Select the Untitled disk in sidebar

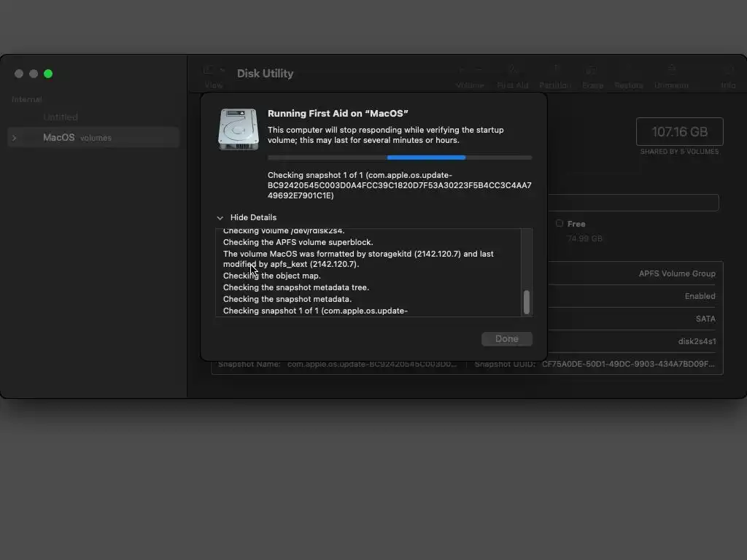coord(60,117)
